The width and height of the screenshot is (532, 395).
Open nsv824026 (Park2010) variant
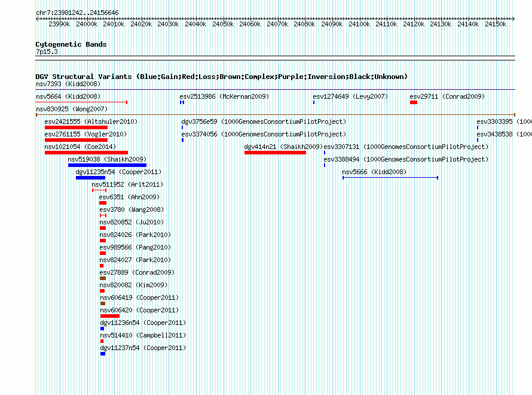pyautogui.click(x=135, y=235)
